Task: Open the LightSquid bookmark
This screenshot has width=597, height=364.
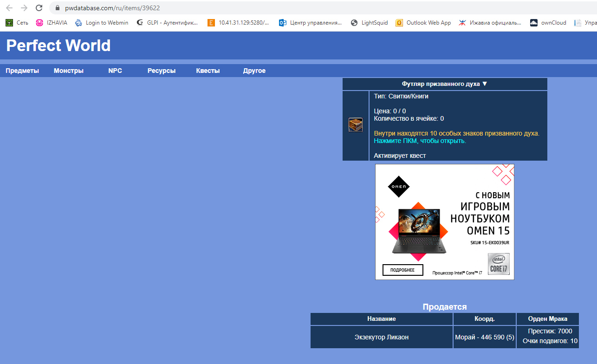Action: 370,23
